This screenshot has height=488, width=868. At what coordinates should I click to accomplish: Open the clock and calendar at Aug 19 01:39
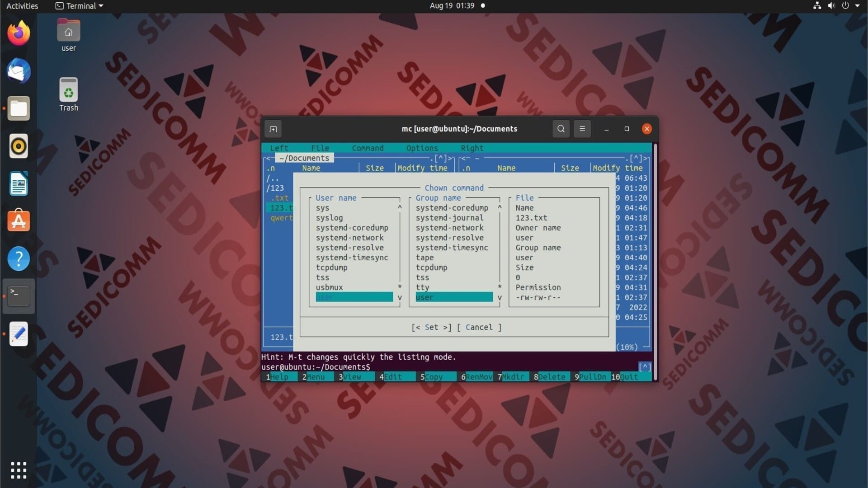point(452,6)
